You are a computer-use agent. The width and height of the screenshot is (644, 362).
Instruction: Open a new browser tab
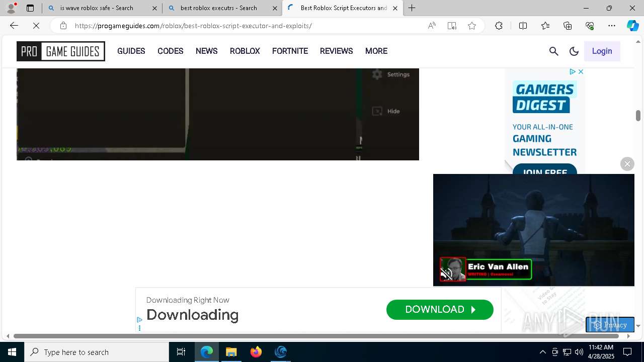tap(412, 8)
